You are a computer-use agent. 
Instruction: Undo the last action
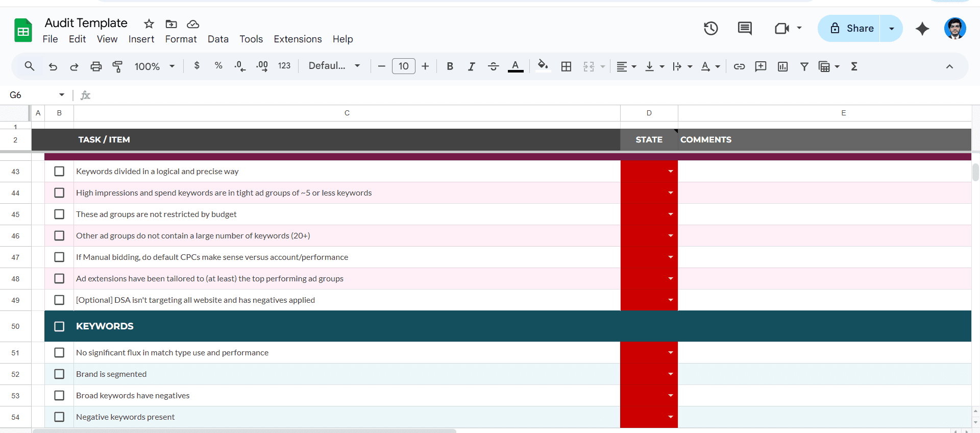tap(53, 66)
